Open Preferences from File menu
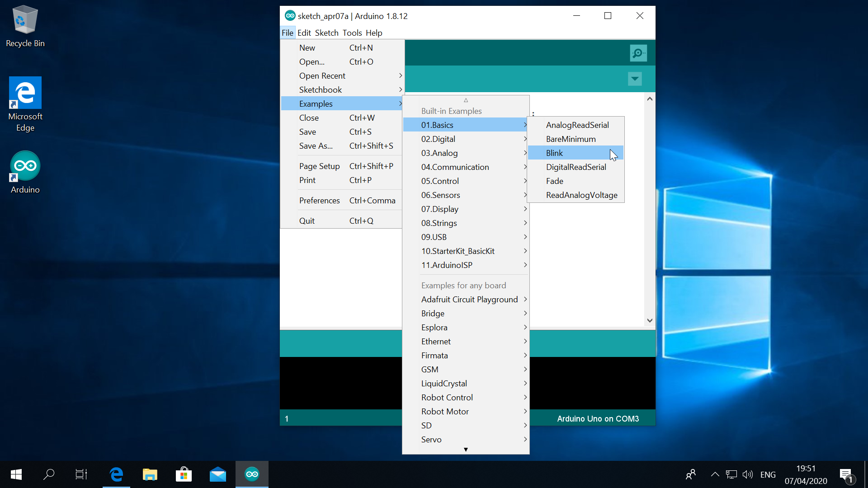The image size is (868, 488). tap(342, 201)
